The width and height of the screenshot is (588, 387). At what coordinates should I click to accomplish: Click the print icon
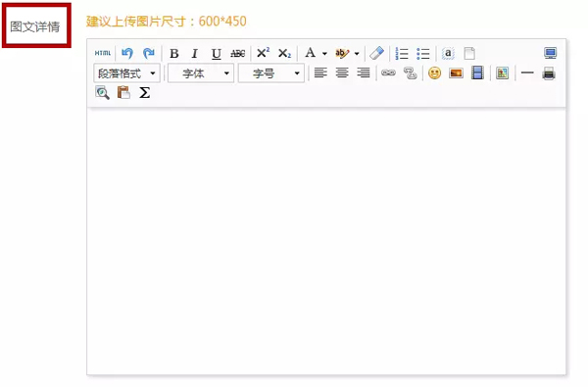point(549,73)
